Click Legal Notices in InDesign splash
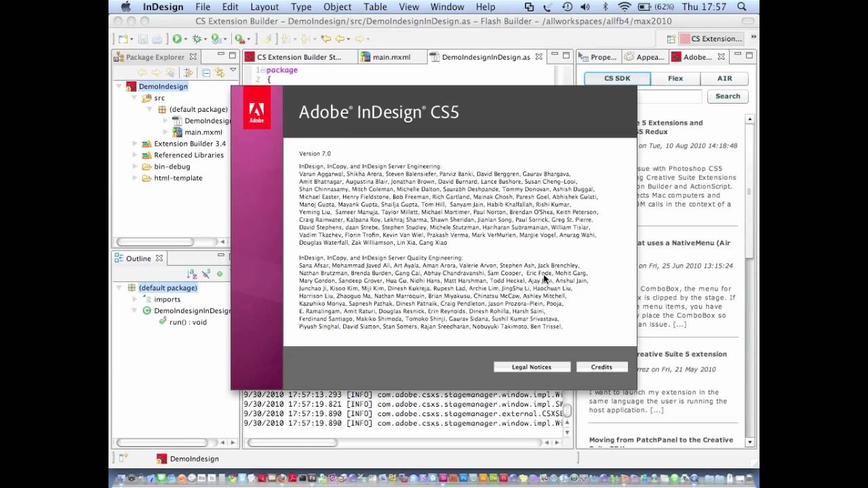The image size is (868, 488). (531, 367)
